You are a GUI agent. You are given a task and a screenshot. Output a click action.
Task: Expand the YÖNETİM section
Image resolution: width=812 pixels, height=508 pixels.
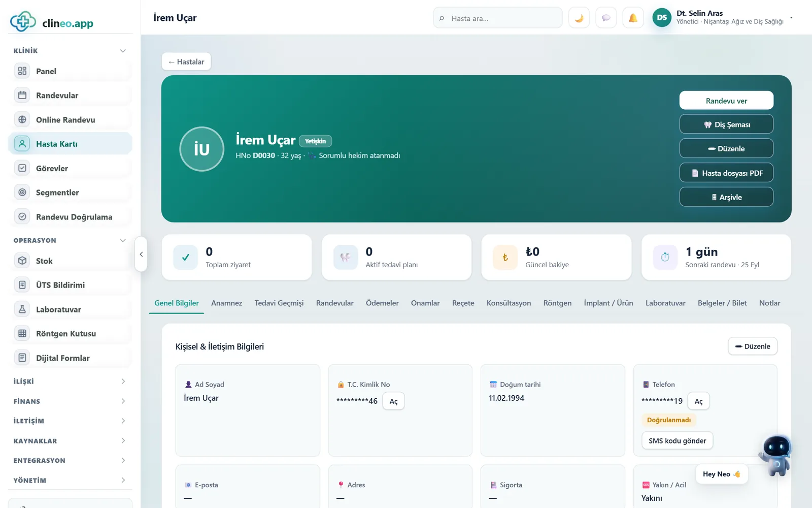[x=123, y=480]
